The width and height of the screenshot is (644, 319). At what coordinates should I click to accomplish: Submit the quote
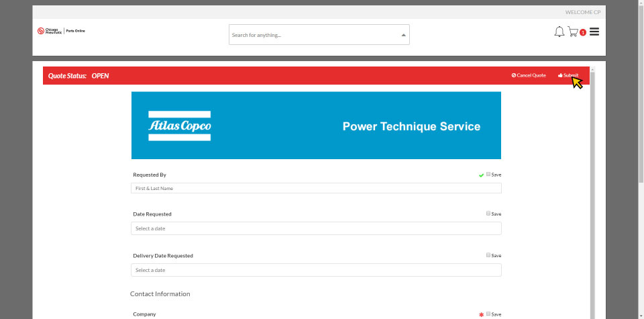pyautogui.click(x=568, y=75)
